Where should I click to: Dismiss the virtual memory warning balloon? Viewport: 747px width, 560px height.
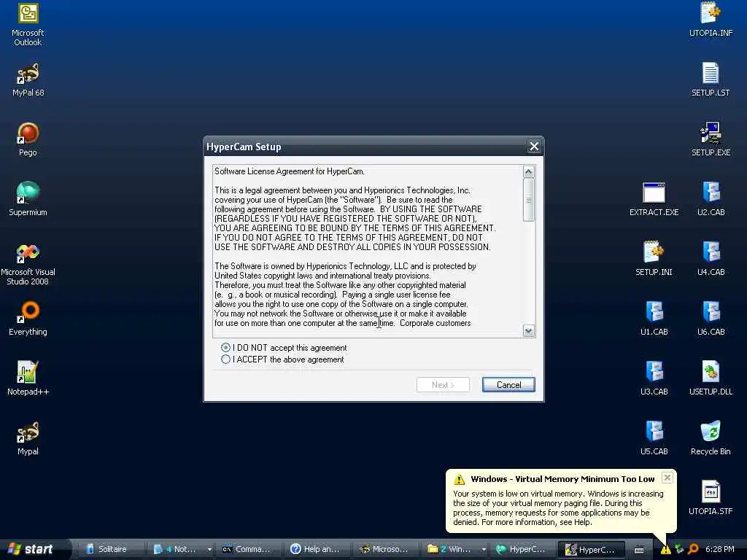coord(667,478)
